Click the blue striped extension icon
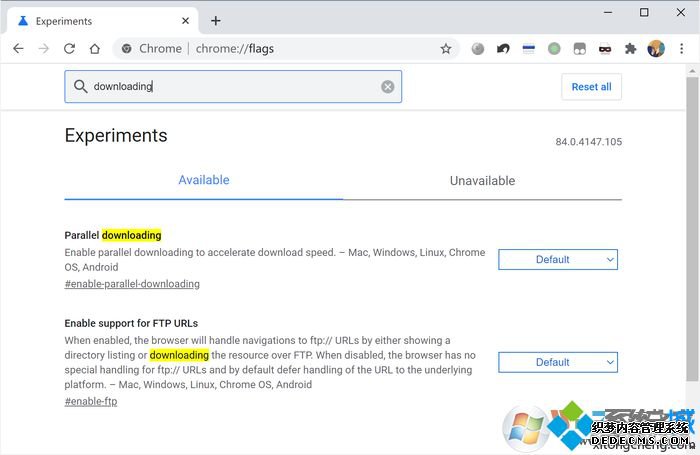 pos(529,49)
